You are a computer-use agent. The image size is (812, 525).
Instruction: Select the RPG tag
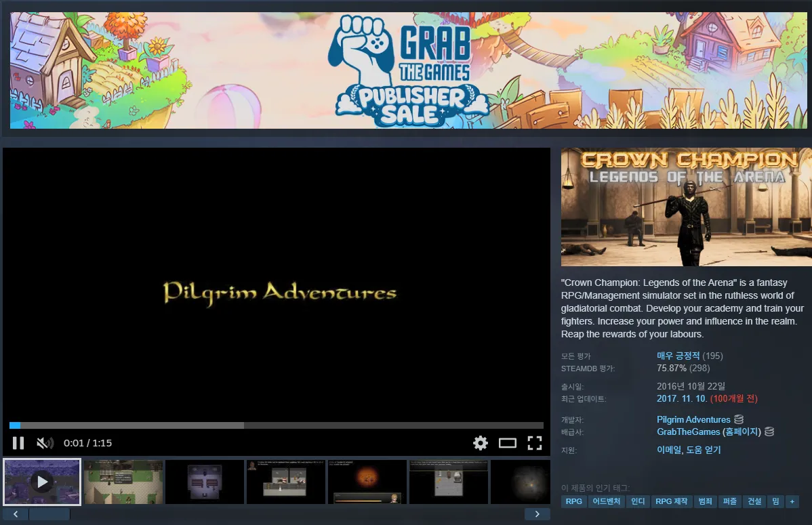[573, 502]
